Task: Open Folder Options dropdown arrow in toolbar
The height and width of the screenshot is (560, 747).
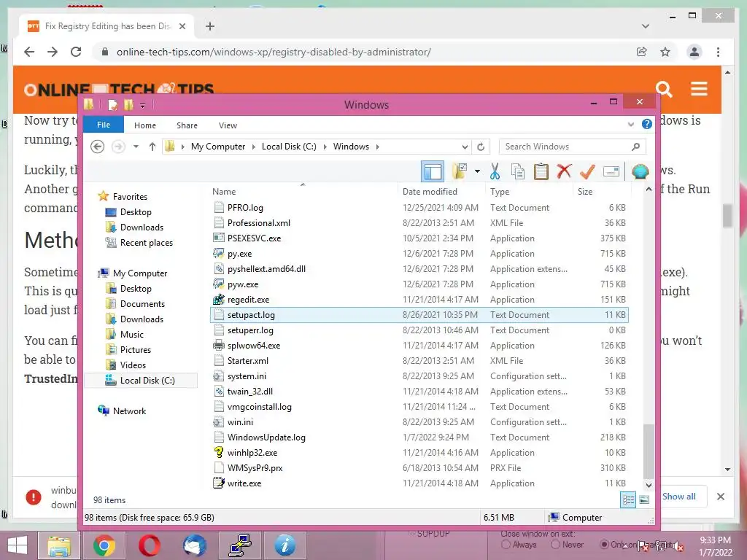Action: [x=477, y=171]
